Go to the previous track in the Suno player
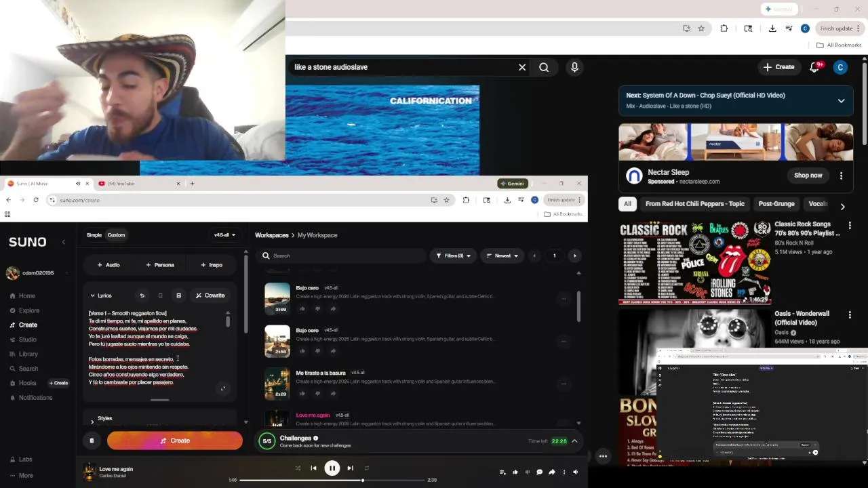This screenshot has height=488, width=868. tap(313, 468)
